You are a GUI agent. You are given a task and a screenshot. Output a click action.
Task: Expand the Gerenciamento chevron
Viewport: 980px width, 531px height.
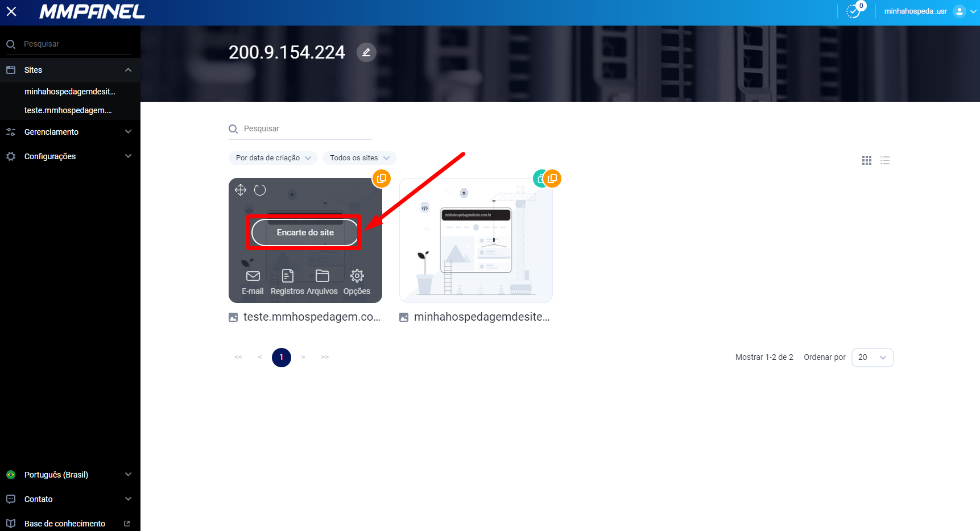128,132
